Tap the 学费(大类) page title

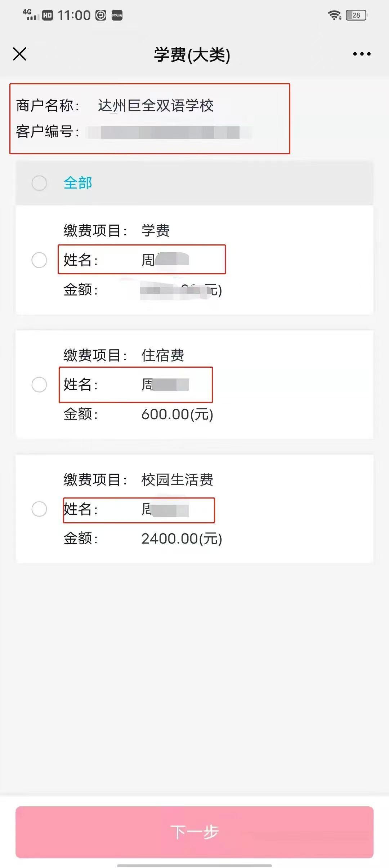(192, 55)
